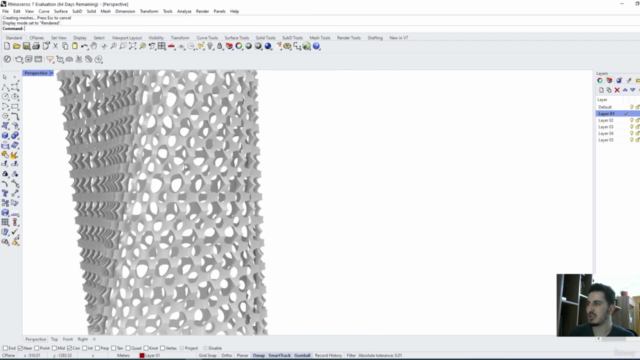
Task: Toggle visibility bulb of Default layer
Action: (x=631, y=107)
